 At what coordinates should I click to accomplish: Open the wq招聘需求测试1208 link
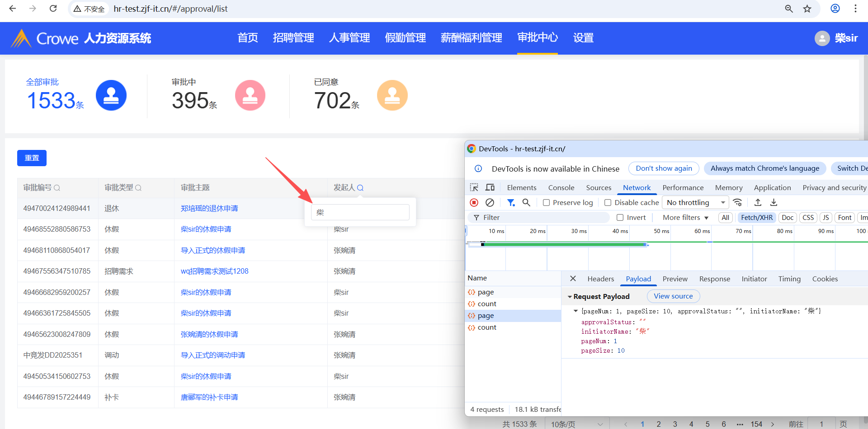pos(215,271)
